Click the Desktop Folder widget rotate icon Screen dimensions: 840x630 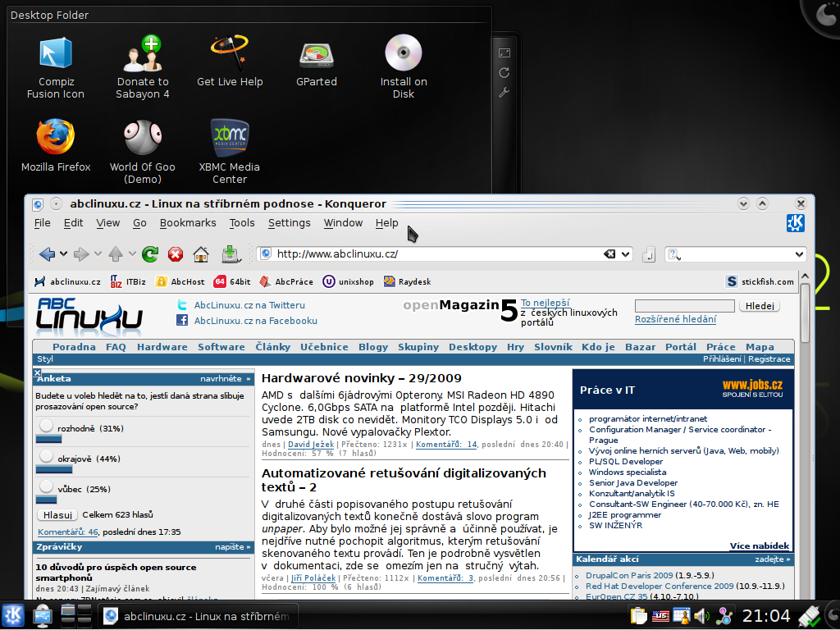tap(504, 72)
